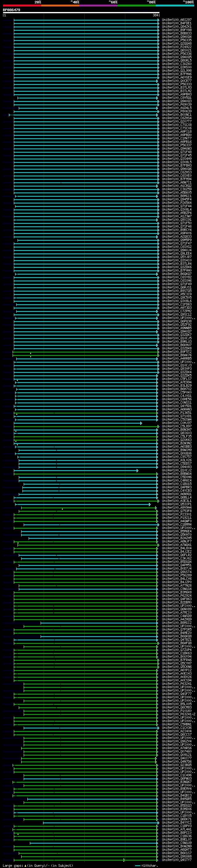Select the UniRef100_C1C036 label
This screenshot has width=197, height=868.
pyautogui.click(x=176, y=728)
